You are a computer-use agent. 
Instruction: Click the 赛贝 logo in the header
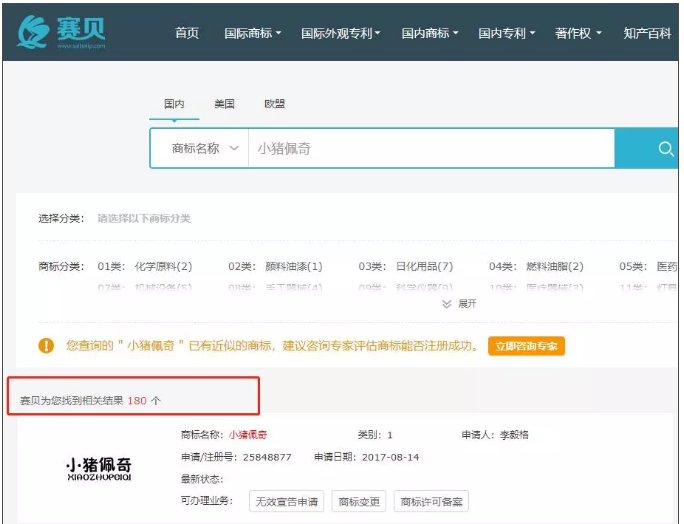(x=62, y=32)
